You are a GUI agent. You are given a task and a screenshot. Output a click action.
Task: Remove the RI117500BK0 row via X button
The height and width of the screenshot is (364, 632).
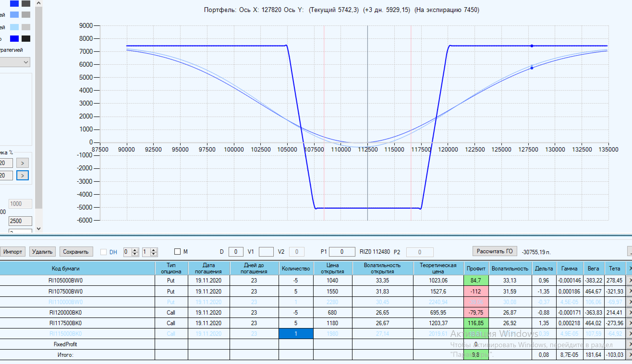(x=630, y=323)
